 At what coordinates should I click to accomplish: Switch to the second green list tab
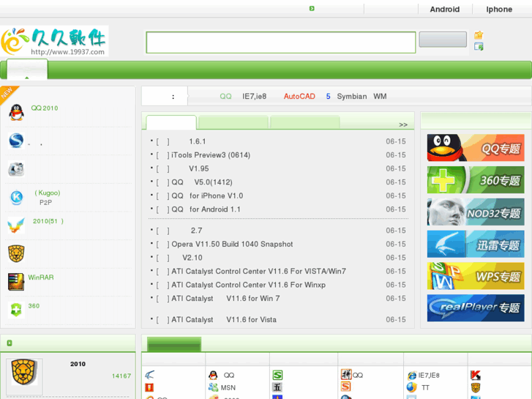[x=233, y=122]
